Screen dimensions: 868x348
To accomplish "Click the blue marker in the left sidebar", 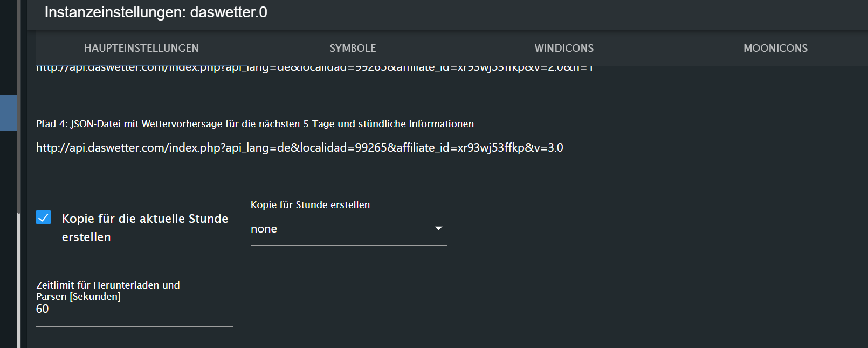I will coord(8,113).
